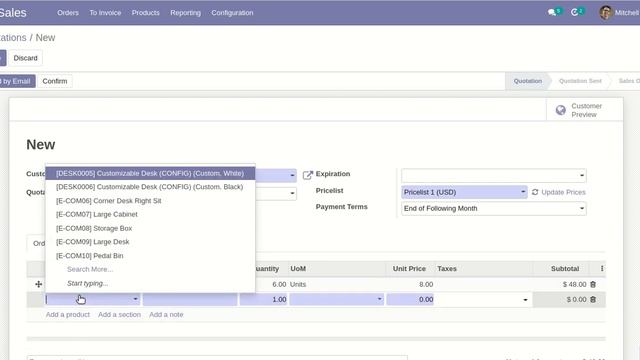Viewport: 640px width, 360px height.
Task: Click the Send by Email button
Action: [x=17, y=81]
